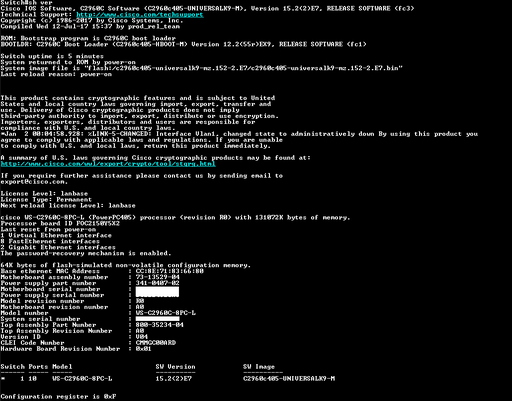Click the redacted System serial number box
The width and height of the screenshot is (512, 401).
(x=157, y=319)
